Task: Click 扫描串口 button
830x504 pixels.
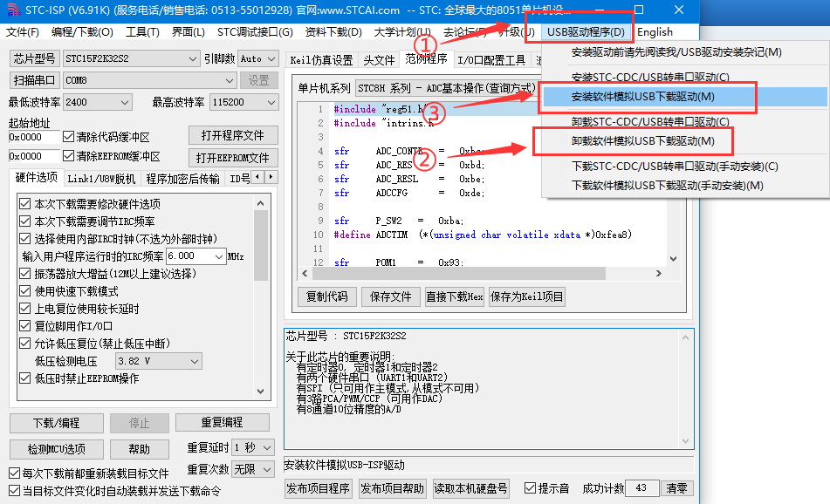Action: (34, 80)
